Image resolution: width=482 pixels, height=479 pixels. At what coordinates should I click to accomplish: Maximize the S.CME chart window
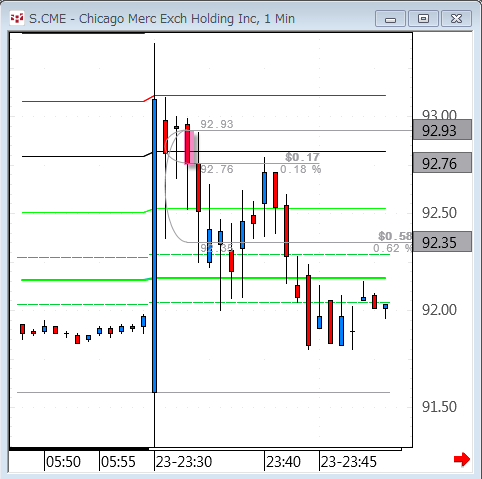pos(423,18)
